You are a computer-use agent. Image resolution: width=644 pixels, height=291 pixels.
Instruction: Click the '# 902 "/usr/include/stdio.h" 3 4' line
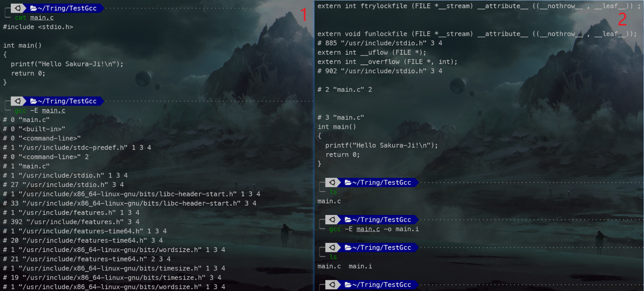click(x=380, y=71)
